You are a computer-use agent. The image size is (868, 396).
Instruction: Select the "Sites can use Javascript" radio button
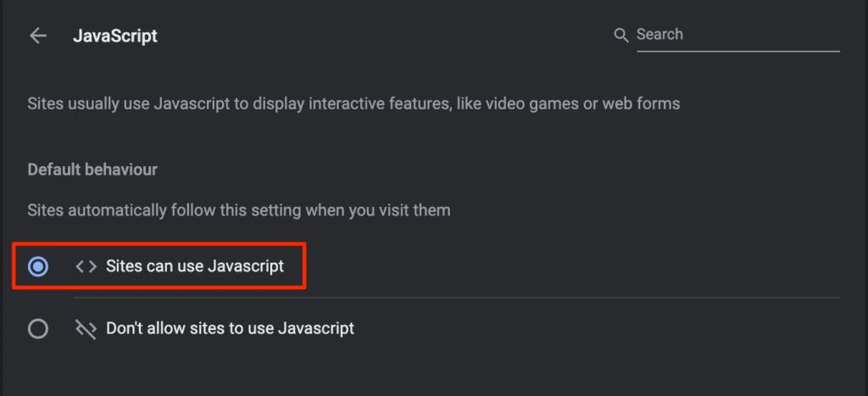pyautogui.click(x=38, y=266)
